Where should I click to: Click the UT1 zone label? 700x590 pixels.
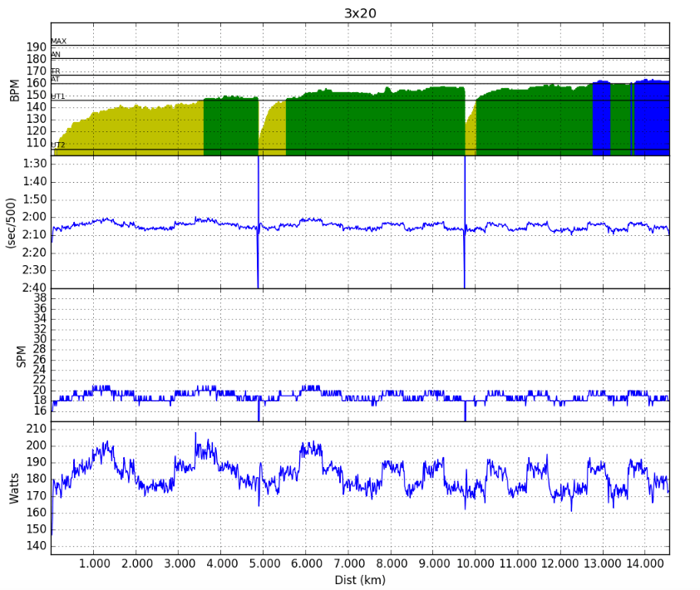pos(58,96)
